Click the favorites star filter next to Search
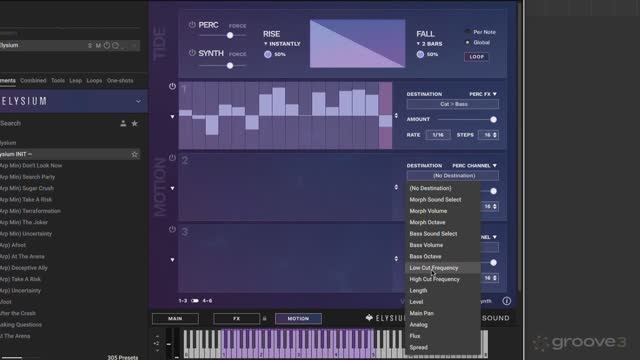Screen dimensions: 640x360 134,123
